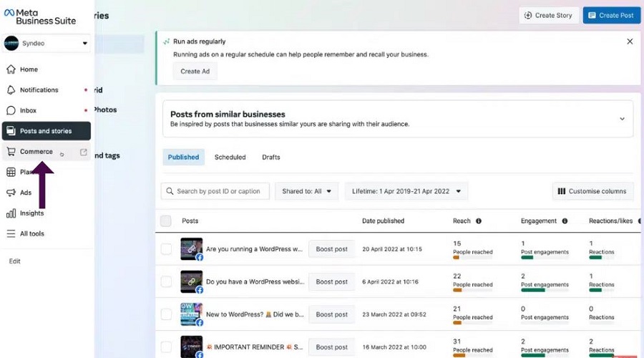Click the Reactions/likes column header
This screenshot has width=644, height=358.
[611, 221]
